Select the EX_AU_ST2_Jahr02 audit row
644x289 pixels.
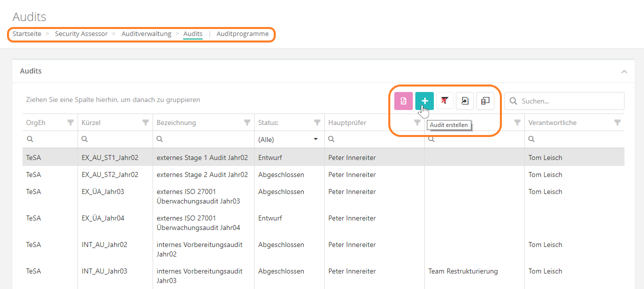tap(110, 174)
